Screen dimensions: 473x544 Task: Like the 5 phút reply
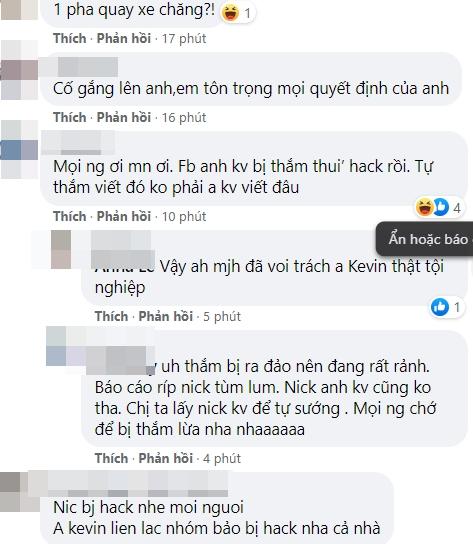[x=111, y=316]
